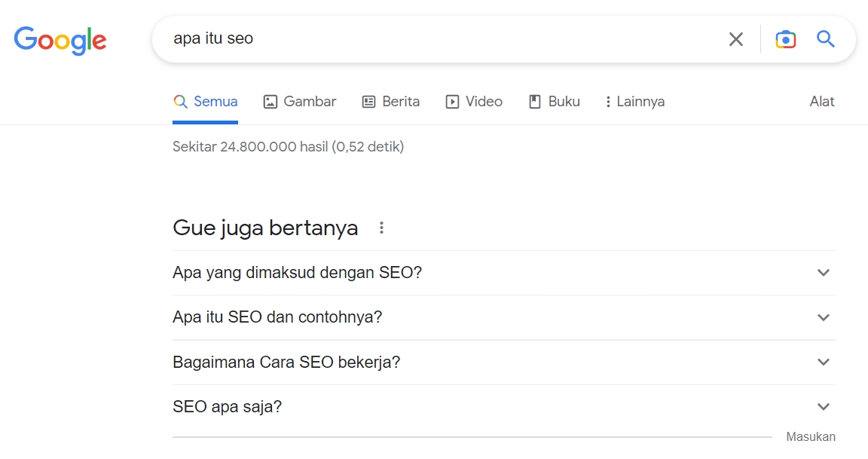Click question text 'Apa itu SEO dan contohnya?'
The height and width of the screenshot is (459, 868).
click(277, 317)
